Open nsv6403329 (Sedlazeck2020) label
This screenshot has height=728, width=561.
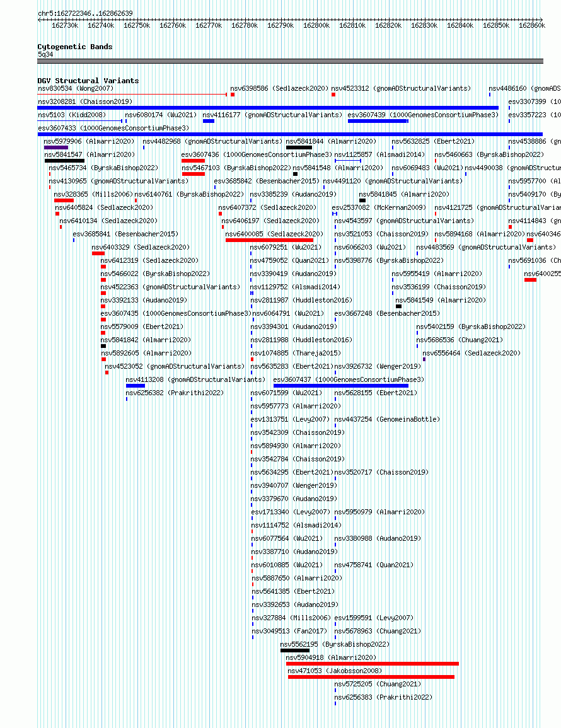[141, 247]
